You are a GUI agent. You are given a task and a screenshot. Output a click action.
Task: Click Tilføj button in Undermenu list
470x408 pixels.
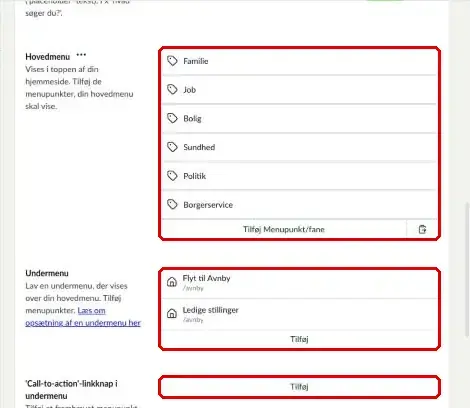point(299,339)
